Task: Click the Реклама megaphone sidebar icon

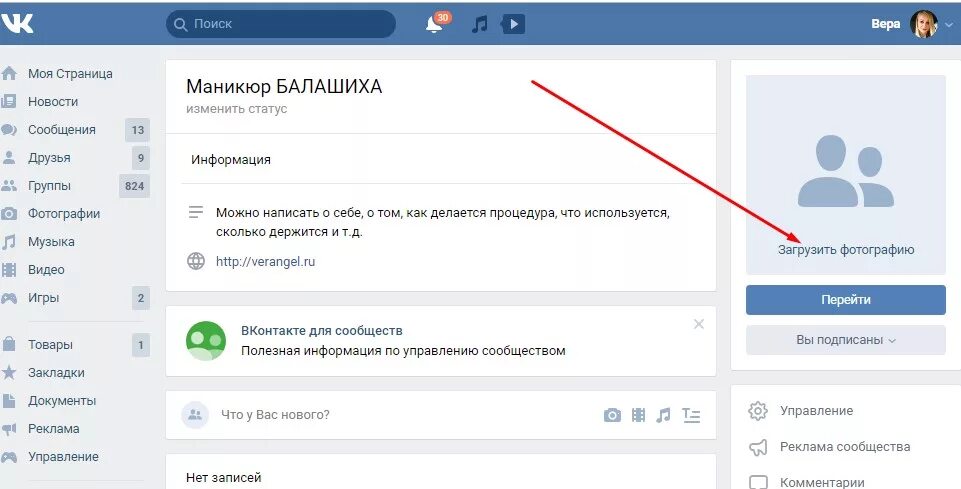Action: (x=9, y=429)
